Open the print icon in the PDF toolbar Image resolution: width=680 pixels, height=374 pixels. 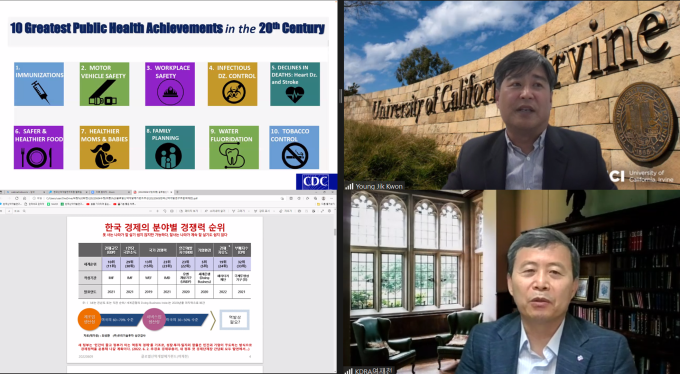pos(300,211)
